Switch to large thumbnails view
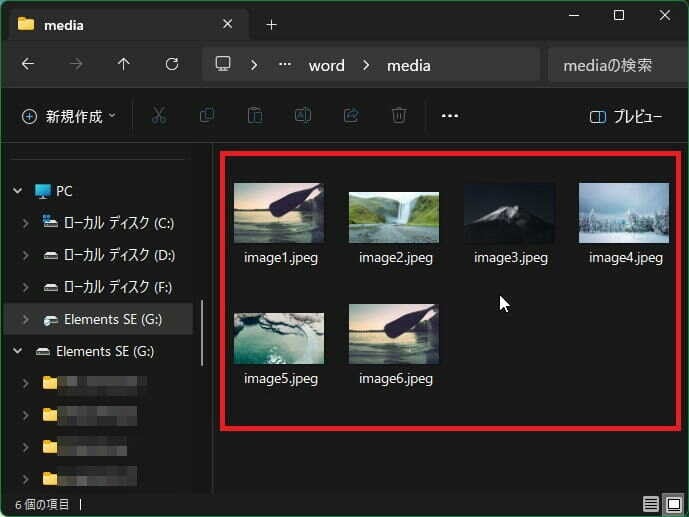 pyautogui.click(x=673, y=503)
